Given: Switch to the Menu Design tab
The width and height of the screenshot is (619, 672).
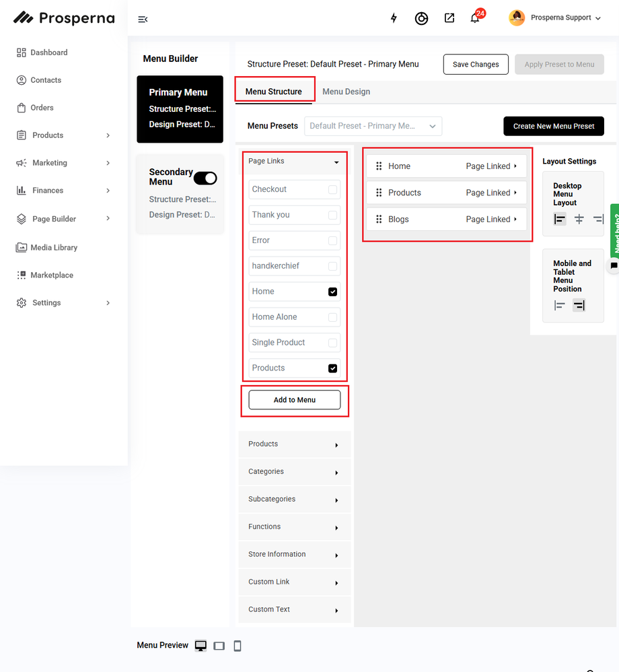Looking at the screenshot, I should click(346, 91).
